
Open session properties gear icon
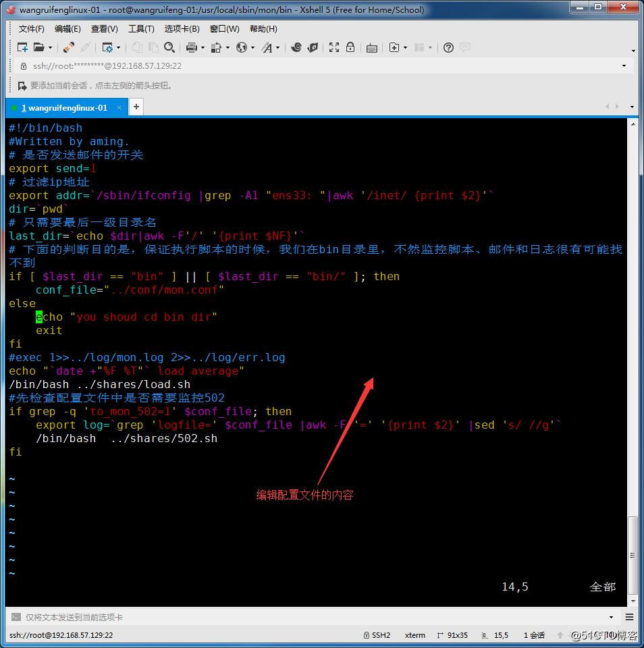click(x=107, y=47)
